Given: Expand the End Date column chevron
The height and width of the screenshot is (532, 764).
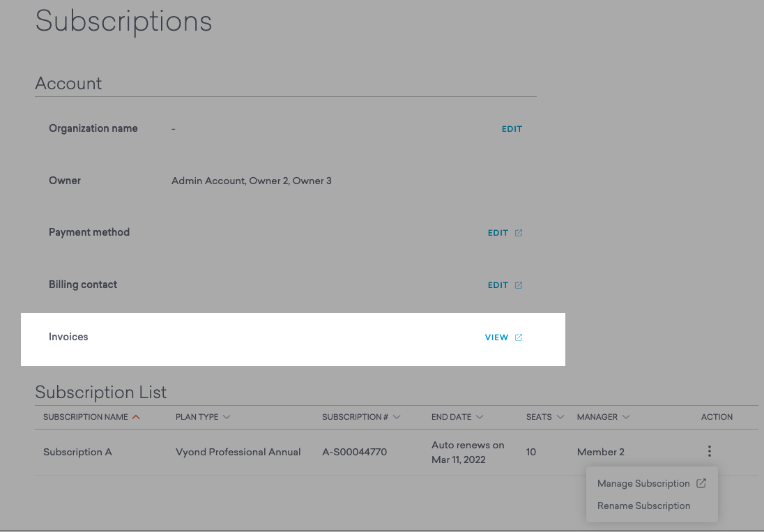Looking at the screenshot, I should (479, 417).
